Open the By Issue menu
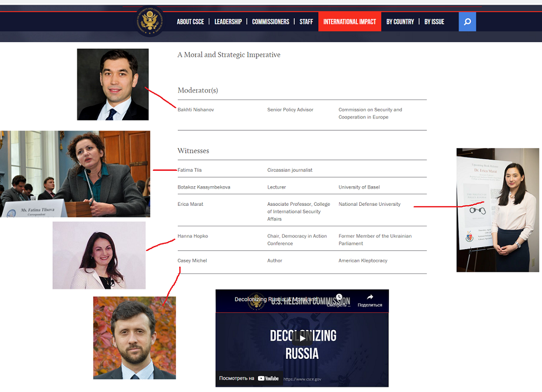This screenshot has height=392, width=542. [434, 22]
